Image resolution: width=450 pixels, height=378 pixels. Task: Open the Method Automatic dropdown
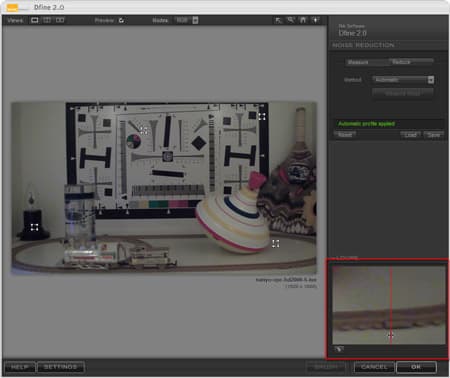[x=403, y=80]
